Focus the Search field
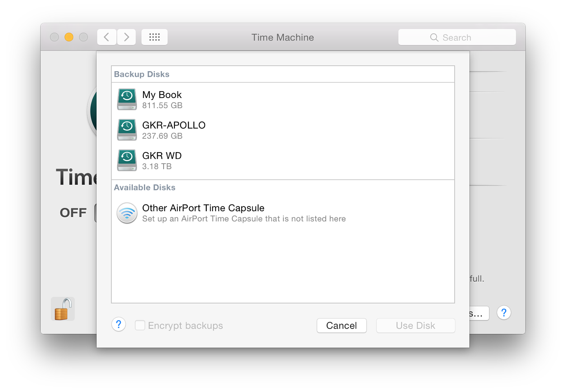 (457, 37)
